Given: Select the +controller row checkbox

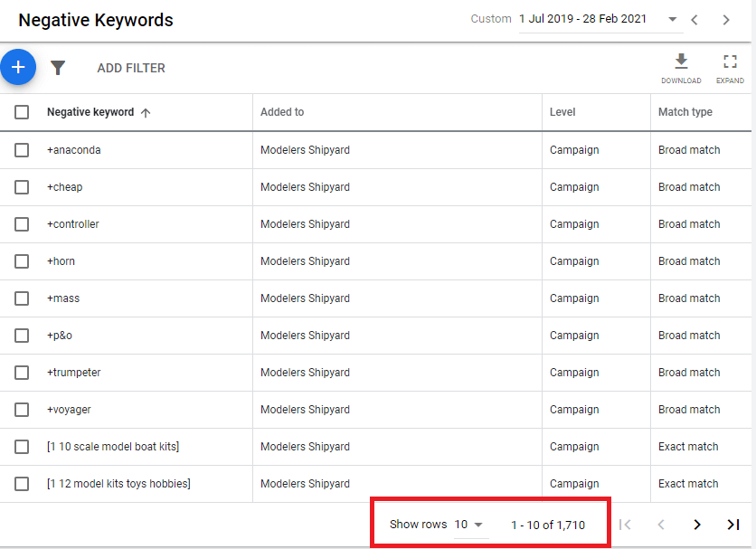Looking at the screenshot, I should pos(22,224).
